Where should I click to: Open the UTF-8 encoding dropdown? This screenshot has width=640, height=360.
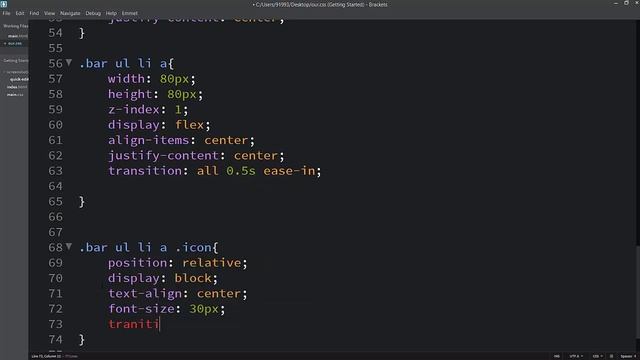[x=576, y=356]
